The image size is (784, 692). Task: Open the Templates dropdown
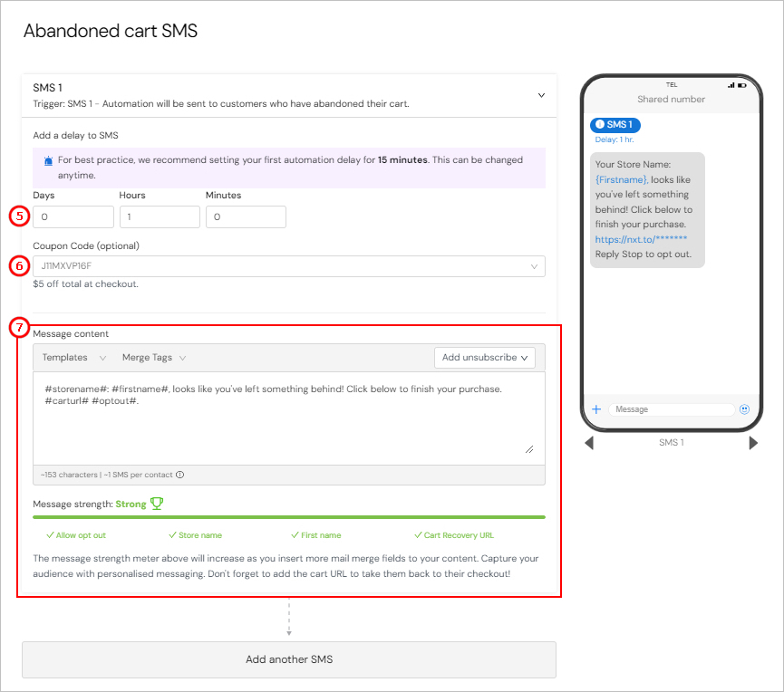(74, 357)
